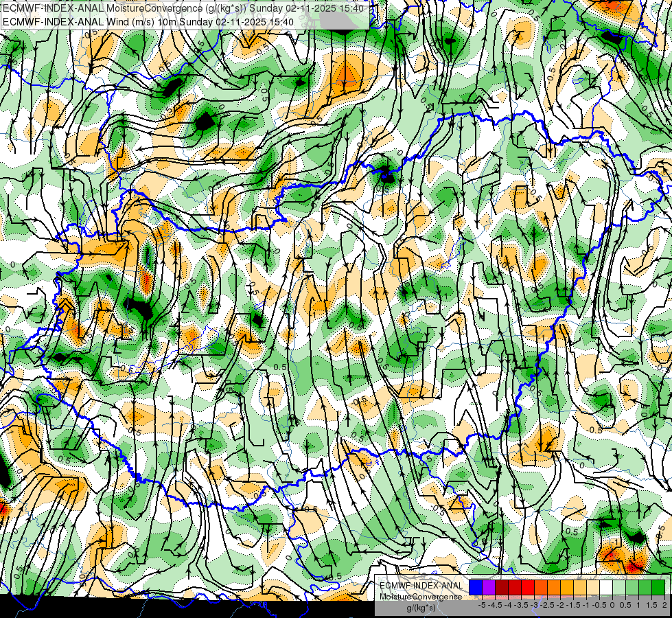Click legend text 'ECMWF-INDEX-ANAL'
Image resolution: width=672 pixels, height=618 pixels.
[x=421, y=586]
